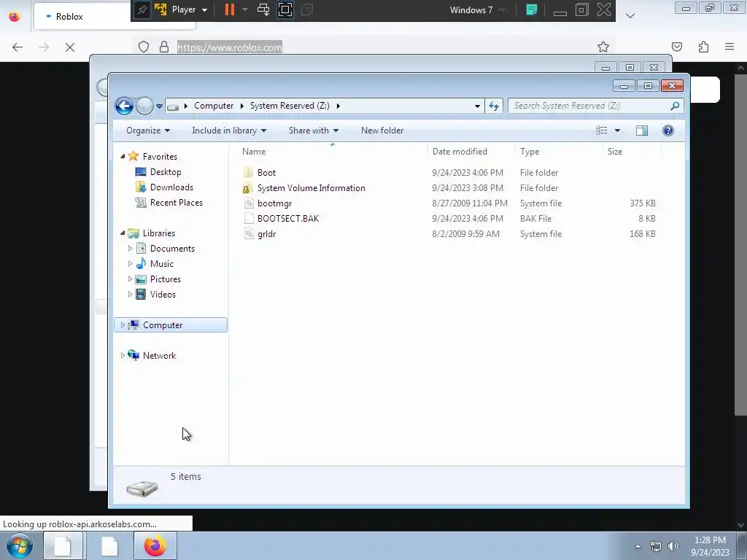Screen dimensions: 747x560
Task: Expand the Network tree node
Action: tap(123, 355)
